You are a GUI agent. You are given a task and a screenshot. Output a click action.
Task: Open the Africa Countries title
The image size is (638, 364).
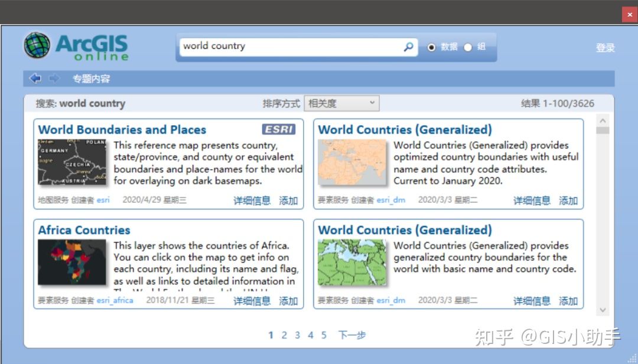pos(84,230)
